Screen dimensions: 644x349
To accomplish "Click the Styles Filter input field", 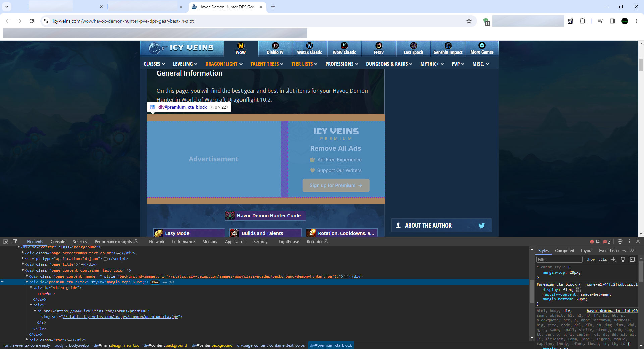I will click(x=559, y=259).
